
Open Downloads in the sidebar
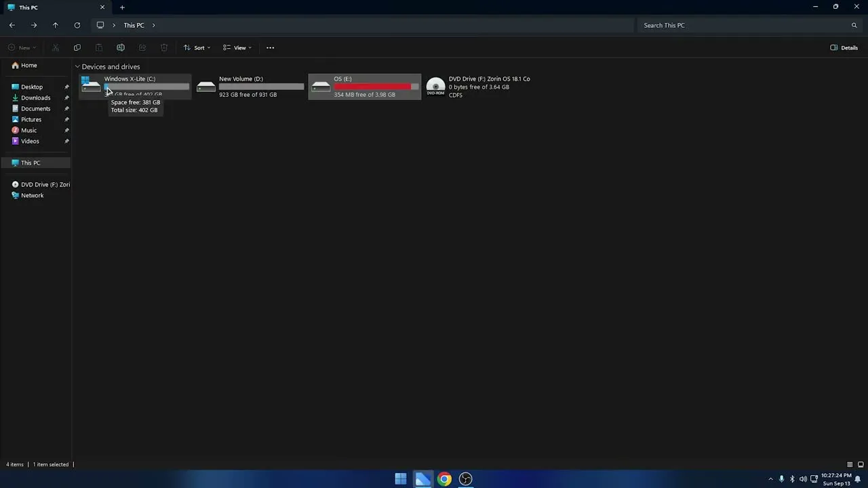tap(35, 98)
